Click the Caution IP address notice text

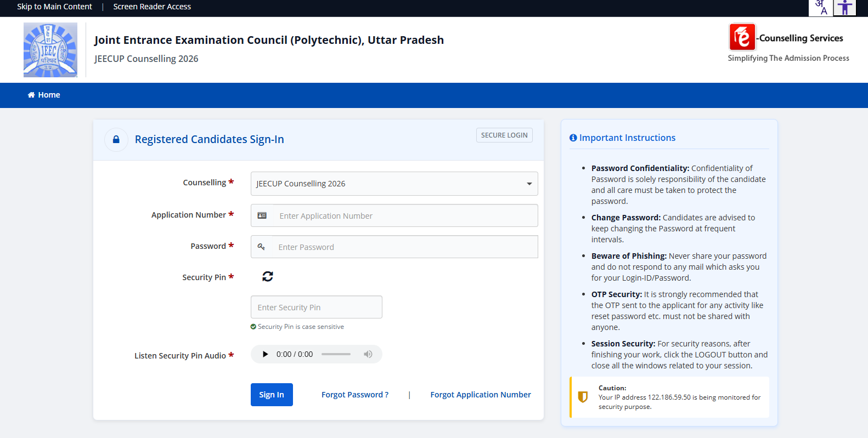pyautogui.click(x=679, y=402)
